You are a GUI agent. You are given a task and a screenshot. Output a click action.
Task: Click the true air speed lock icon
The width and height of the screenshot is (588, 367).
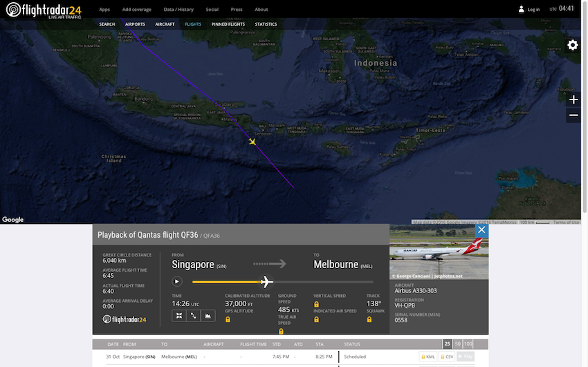click(281, 332)
